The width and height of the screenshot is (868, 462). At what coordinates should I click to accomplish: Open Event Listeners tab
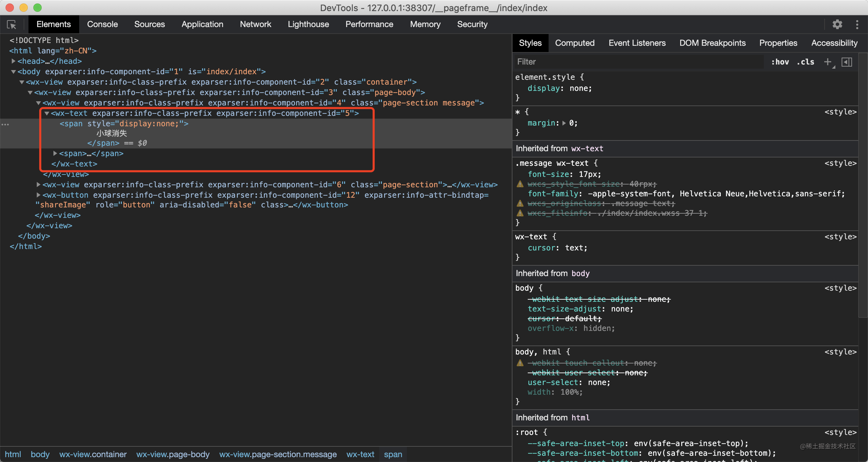[x=637, y=43]
